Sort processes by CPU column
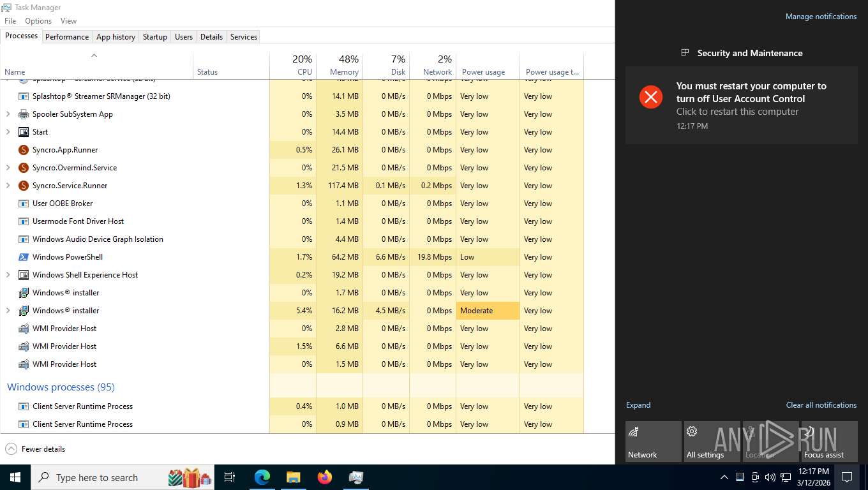The image size is (868, 490). tap(293, 65)
